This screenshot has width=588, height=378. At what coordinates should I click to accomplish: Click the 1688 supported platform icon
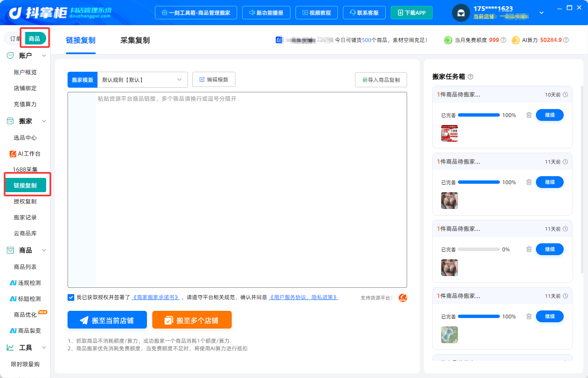403,298
